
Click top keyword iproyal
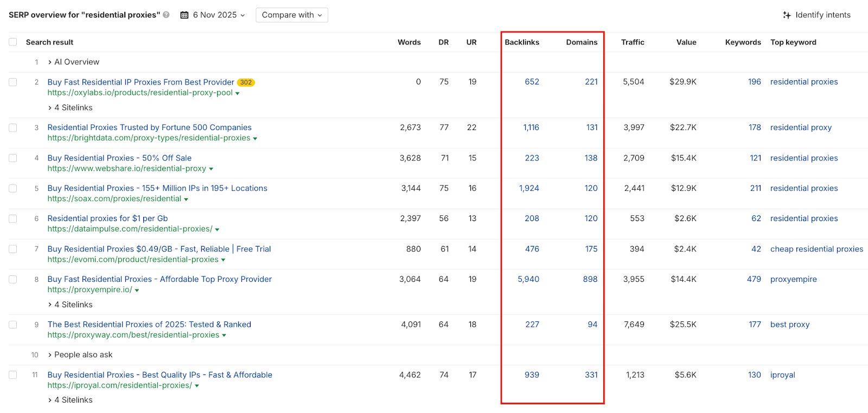(x=783, y=375)
